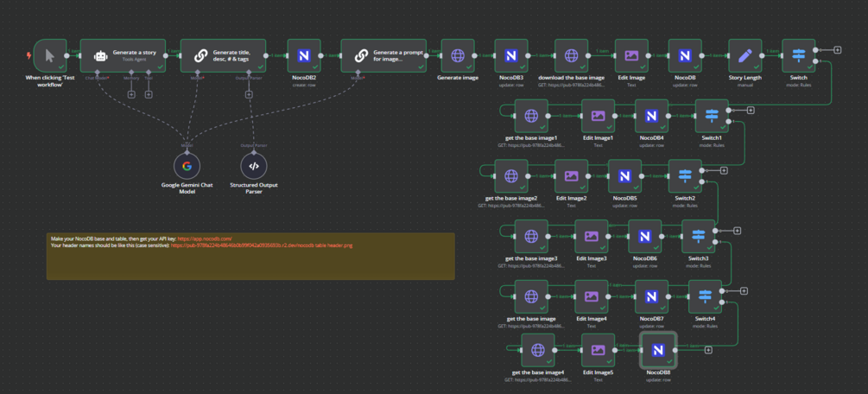This screenshot has height=394, width=868.
Task: Open the Switch3 rules node
Action: (x=698, y=237)
